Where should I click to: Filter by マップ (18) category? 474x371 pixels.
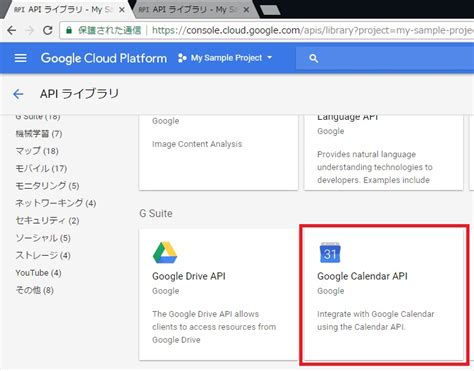37,151
